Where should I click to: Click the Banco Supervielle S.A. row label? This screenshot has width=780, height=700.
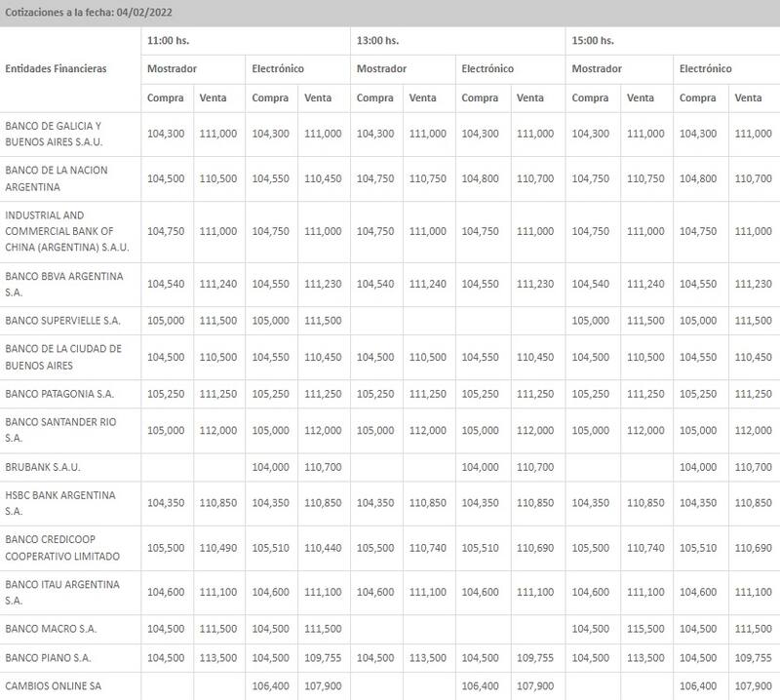pos(63,321)
